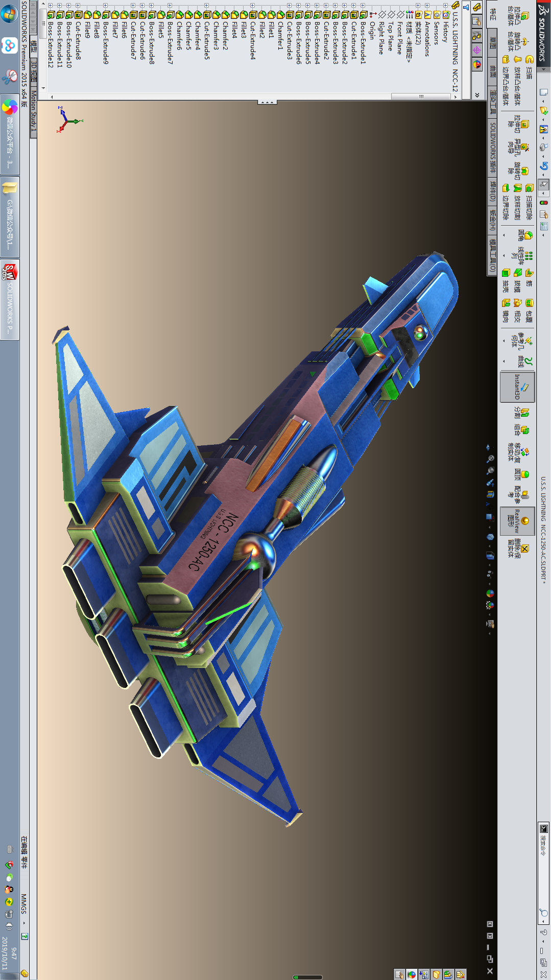Open the 微信公众平台 taskbar window

click(x=10, y=134)
